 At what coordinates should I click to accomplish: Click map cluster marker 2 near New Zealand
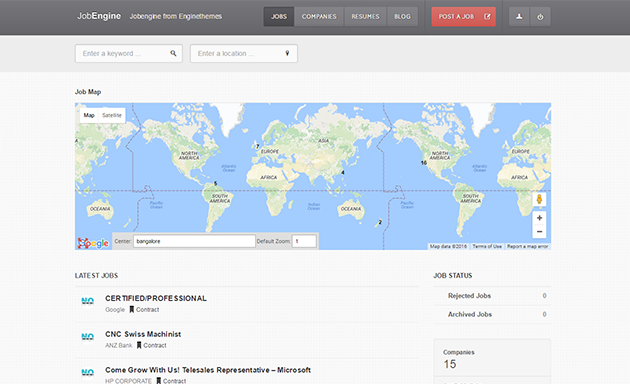point(380,222)
